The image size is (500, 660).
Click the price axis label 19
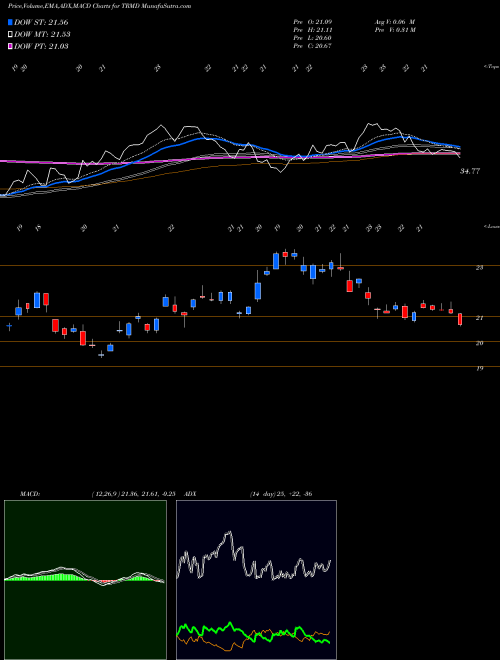point(479,369)
